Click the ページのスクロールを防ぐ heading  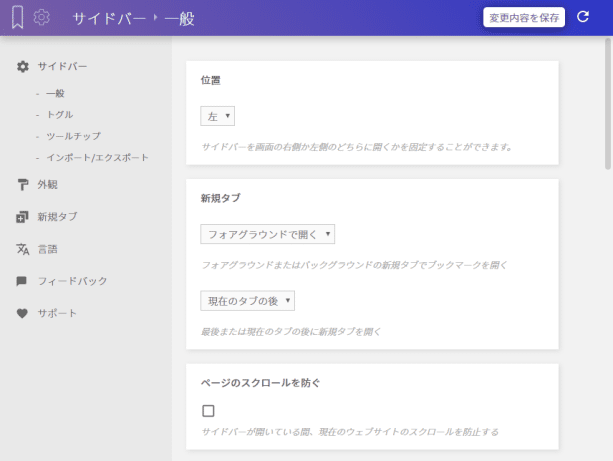(260, 383)
